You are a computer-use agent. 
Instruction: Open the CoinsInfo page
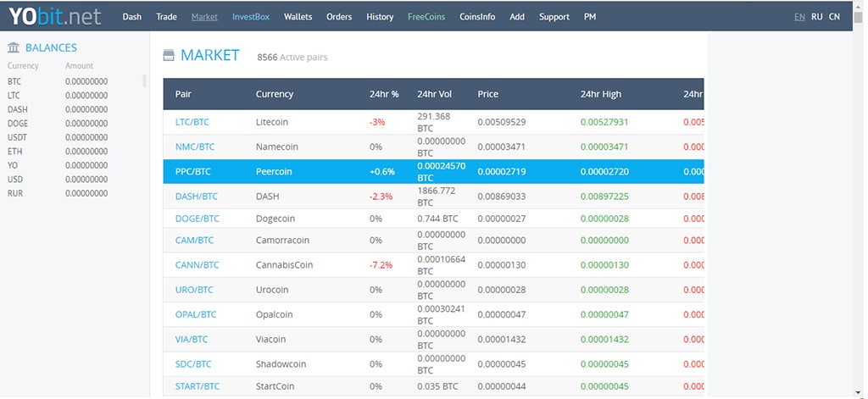click(x=477, y=17)
